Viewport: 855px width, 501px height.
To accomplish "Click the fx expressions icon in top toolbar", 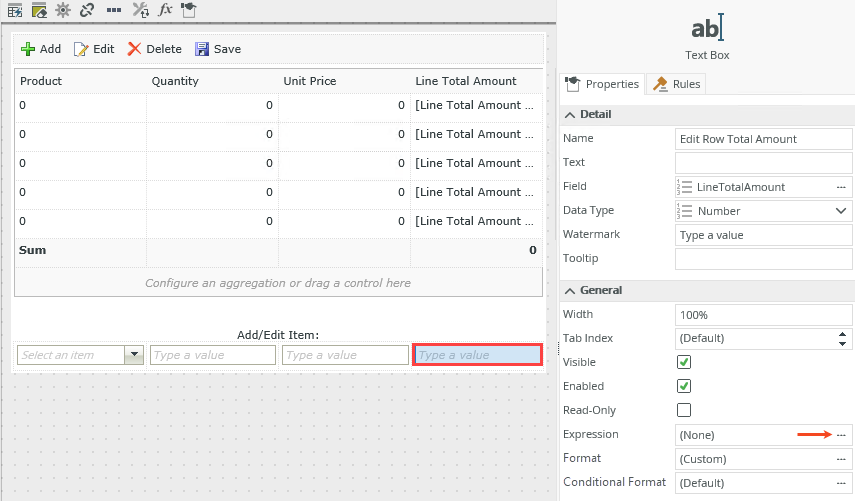I will coord(165,10).
